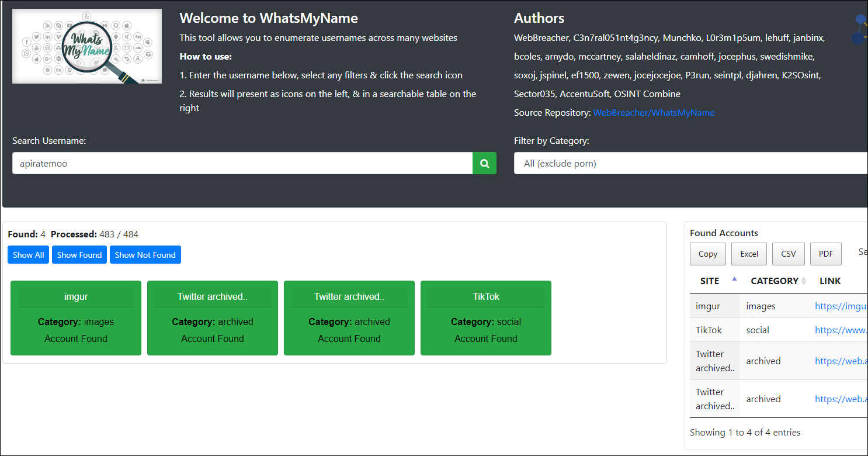Image resolution: width=868 pixels, height=456 pixels.
Task: Click 'Showing 1 to 4 of 4 entries' text
Action: pos(745,433)
